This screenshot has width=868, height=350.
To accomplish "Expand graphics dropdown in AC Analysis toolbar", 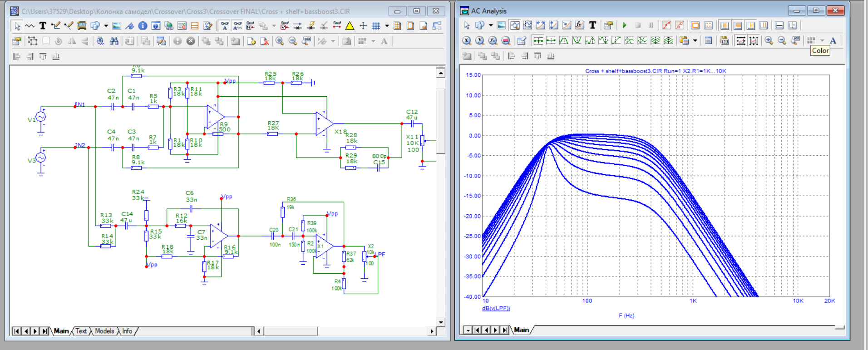I will tap(491, 25).
